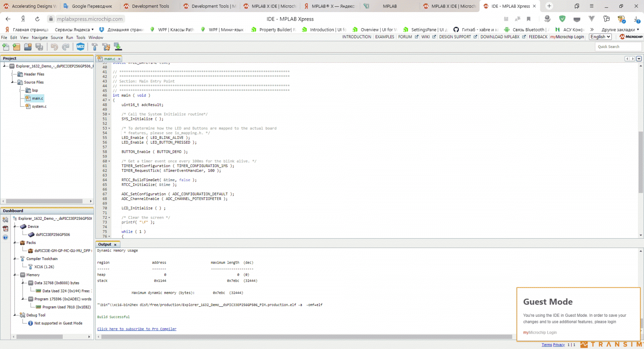Click the browser bookmark icon
The height and width of the screenshot is (349, 644).
[529, 19]
